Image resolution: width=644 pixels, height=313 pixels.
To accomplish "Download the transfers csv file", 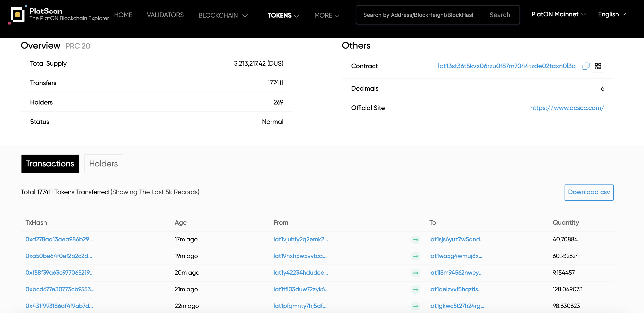I will [589, 192].
